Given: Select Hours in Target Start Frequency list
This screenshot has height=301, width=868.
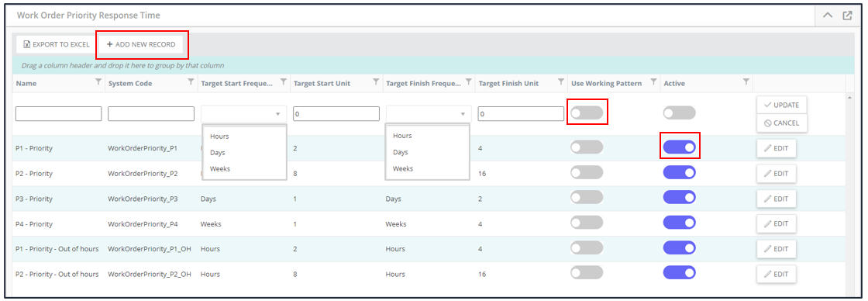Looking at the screenshot, I should (244, 137).
